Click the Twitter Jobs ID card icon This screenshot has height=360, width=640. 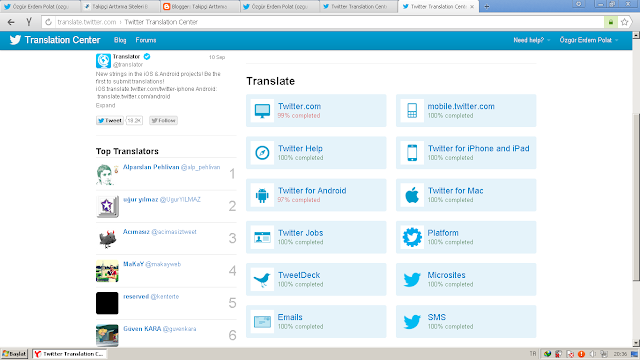(x=262, y=237)
